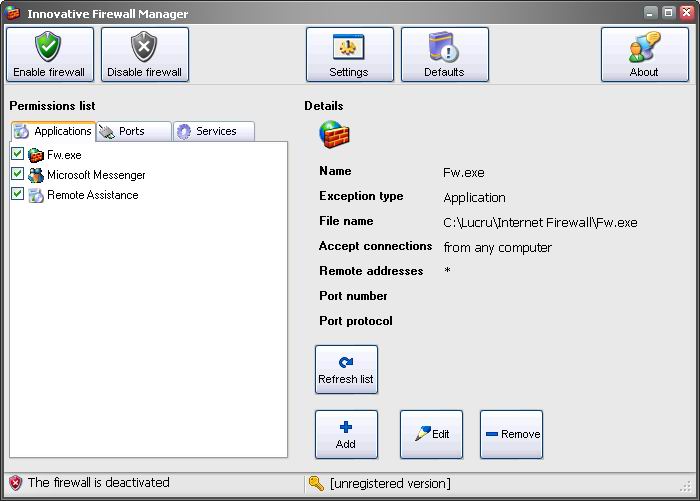700x501 pixels.
Task: Click the firewall brick icon under Details
Action: tap(333, 133)
